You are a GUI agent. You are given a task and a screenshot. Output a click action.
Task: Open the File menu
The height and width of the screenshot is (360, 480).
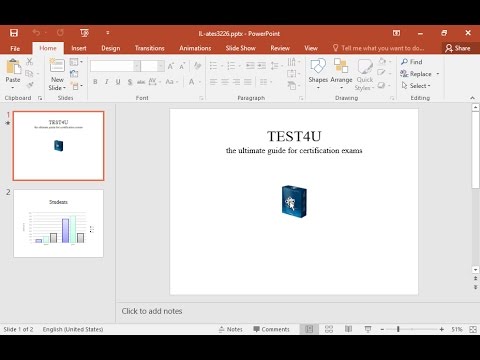coord(15,48)
